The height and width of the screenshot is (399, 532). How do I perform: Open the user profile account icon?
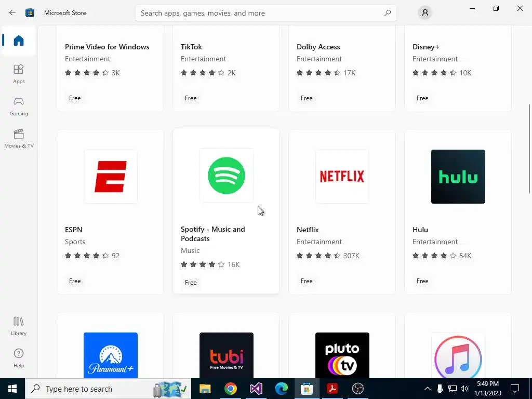pos(425,13)
